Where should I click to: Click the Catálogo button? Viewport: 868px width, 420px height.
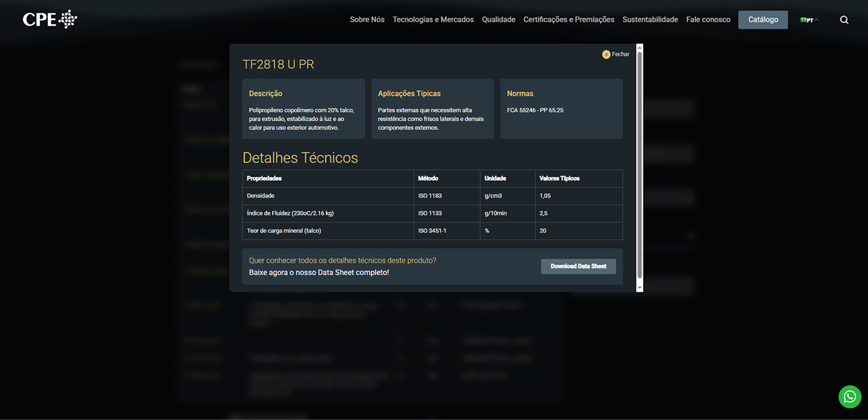coord(763,20)
